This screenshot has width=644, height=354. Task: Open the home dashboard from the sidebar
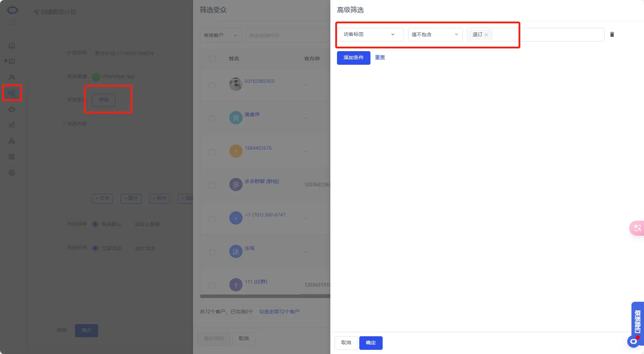pyautogui.click(x=11, y=45)
